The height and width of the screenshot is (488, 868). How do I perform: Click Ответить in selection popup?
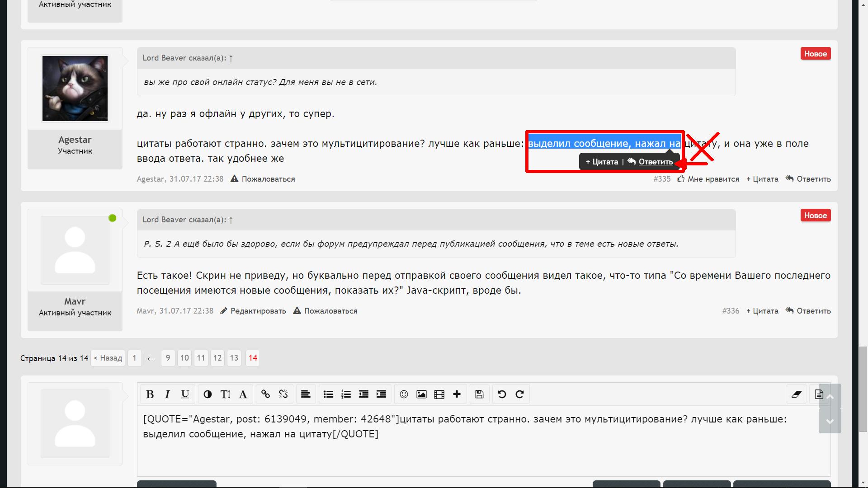tap(655, 162)
